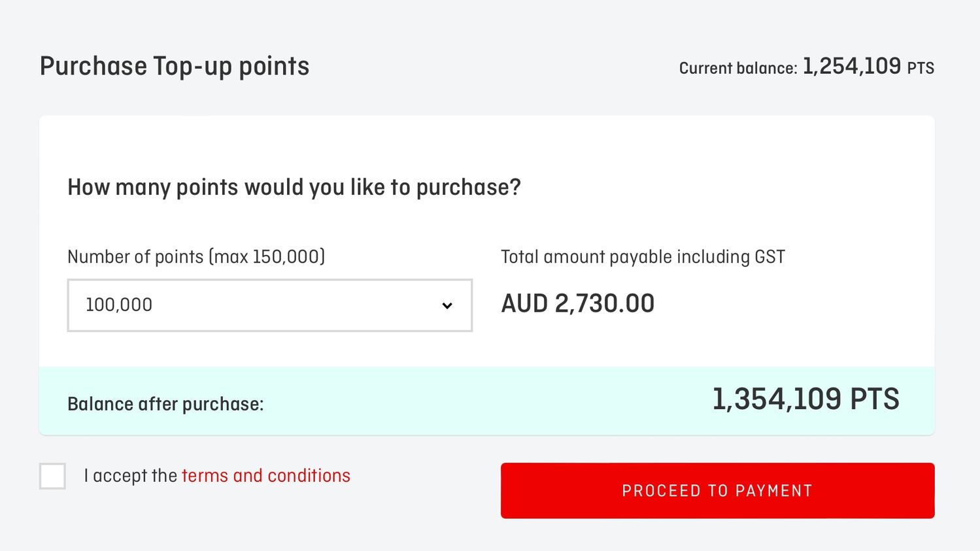Open the Number of points dropdown
The width and height of the screenshot is (980, 551).
point(269,305)
